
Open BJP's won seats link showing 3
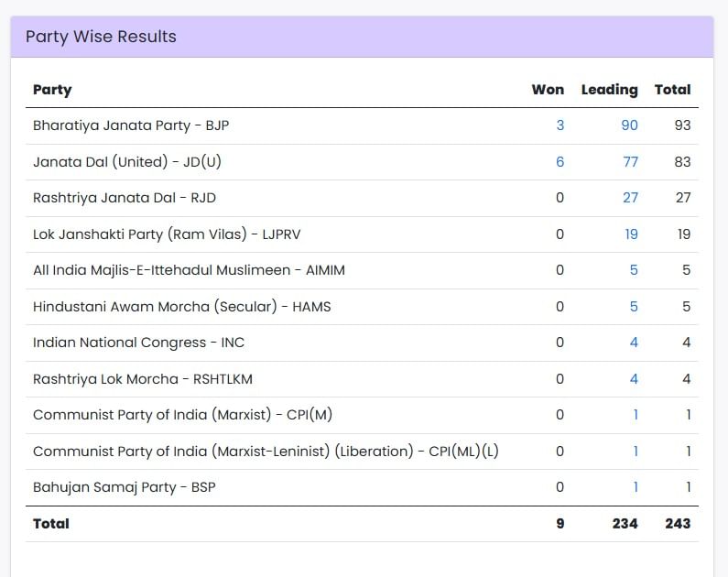560,125
